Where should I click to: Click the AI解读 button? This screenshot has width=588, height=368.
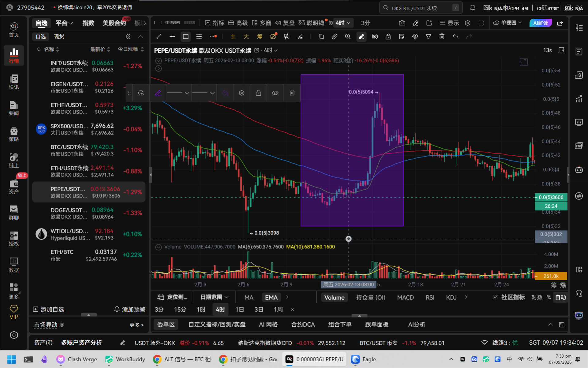tap(541, 23)
